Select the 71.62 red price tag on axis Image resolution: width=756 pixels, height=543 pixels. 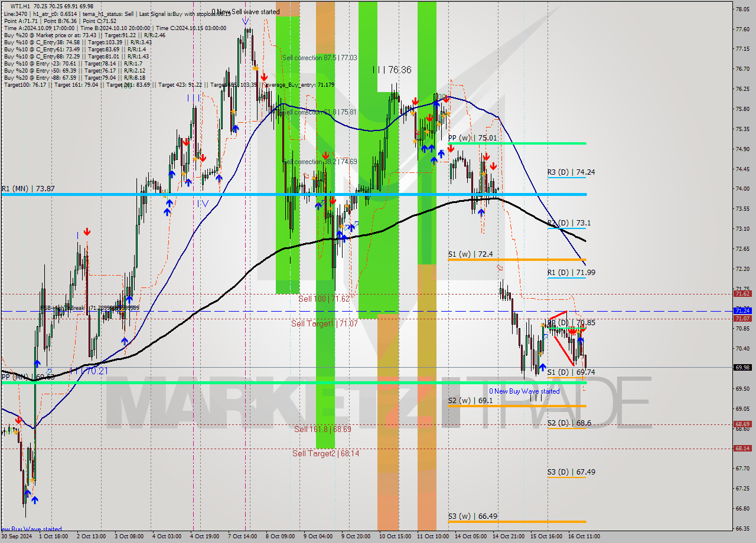point(742,293)
